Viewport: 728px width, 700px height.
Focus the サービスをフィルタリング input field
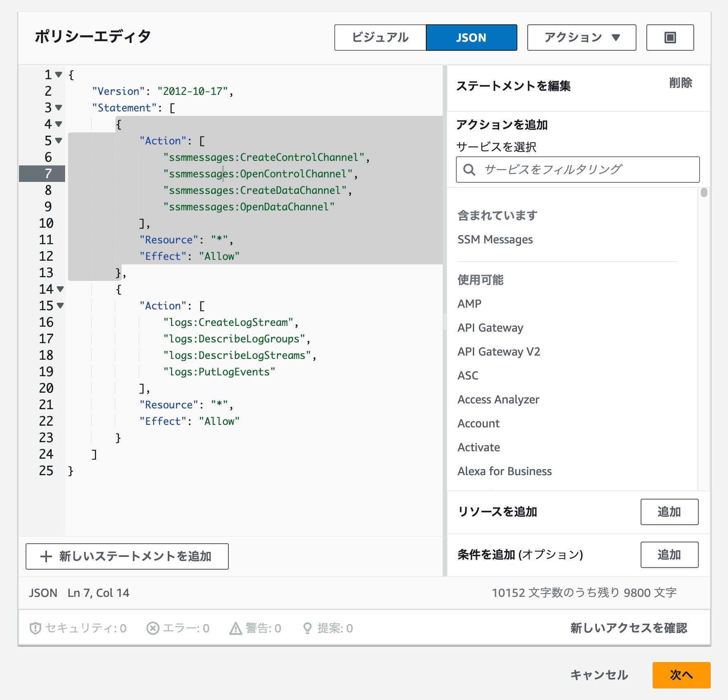click(x=578, y=170)
